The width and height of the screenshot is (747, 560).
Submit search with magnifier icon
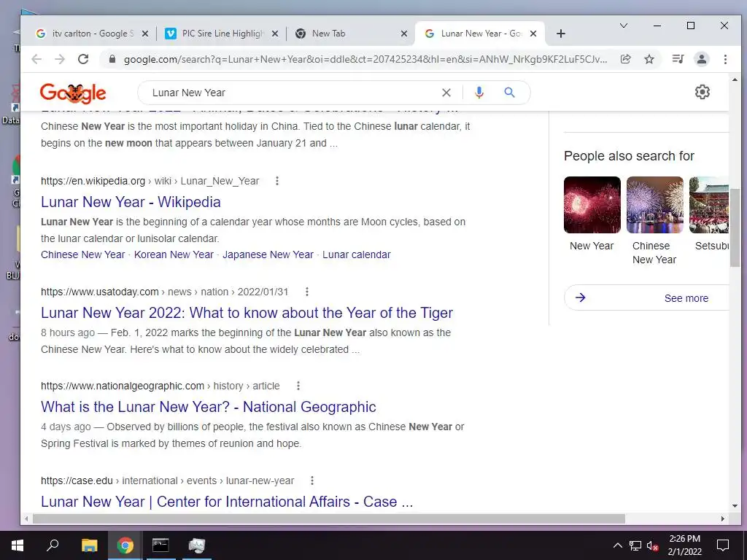pyautogui.click(x=509, y=93)
